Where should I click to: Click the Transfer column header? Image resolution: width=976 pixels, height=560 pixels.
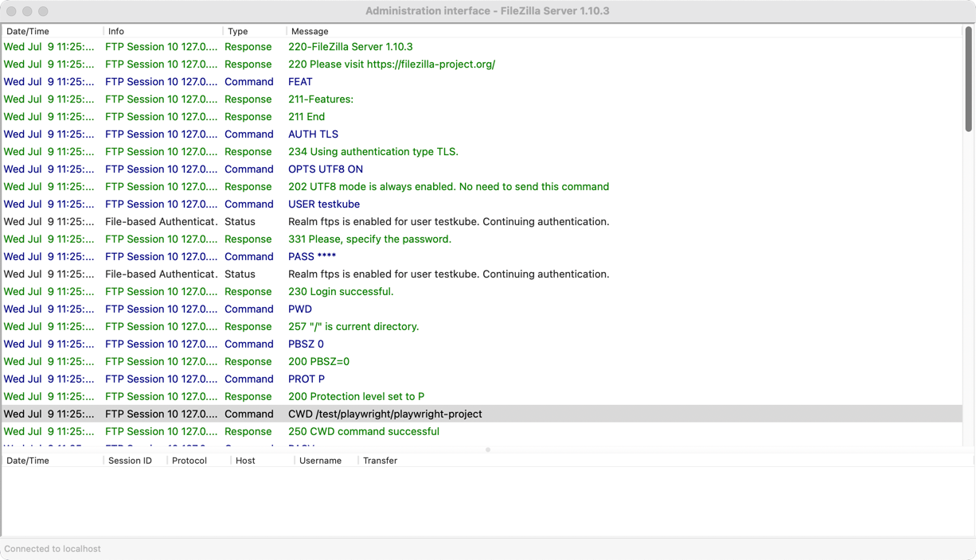(x=378, y=460)
